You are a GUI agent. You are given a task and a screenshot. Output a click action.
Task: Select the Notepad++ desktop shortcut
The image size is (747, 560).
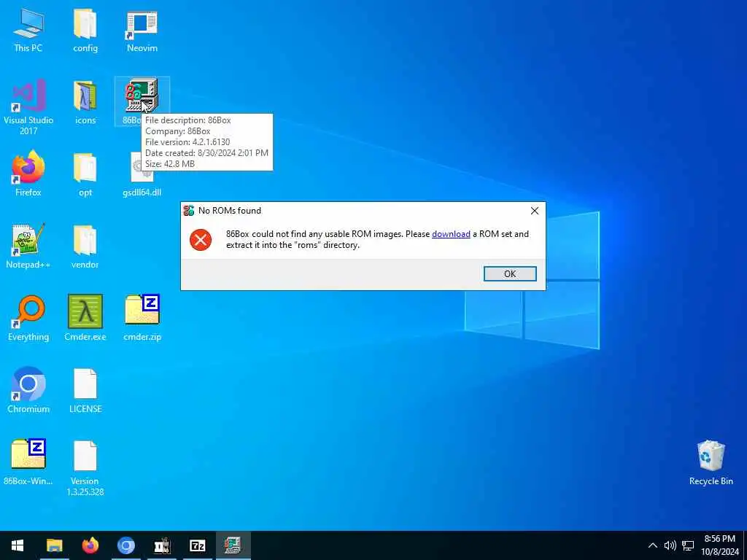[28, 246]
